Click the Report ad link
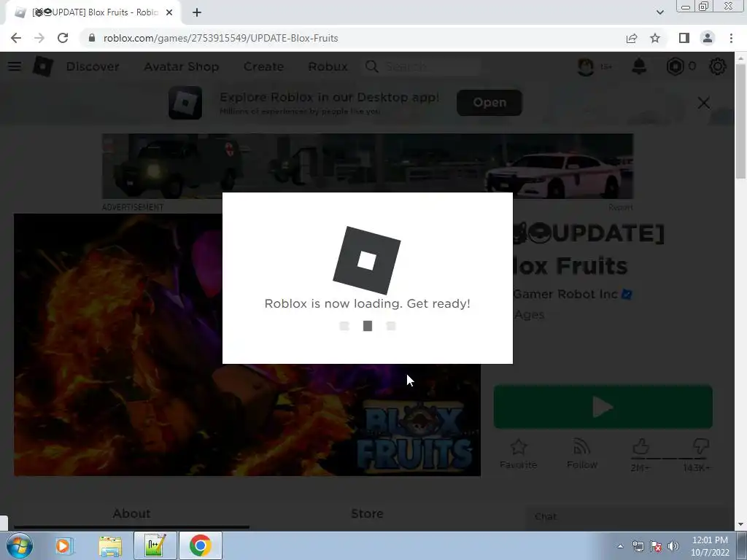Image resolution: width=747 pixels, height=560 pixels. [x=620, y=207]
